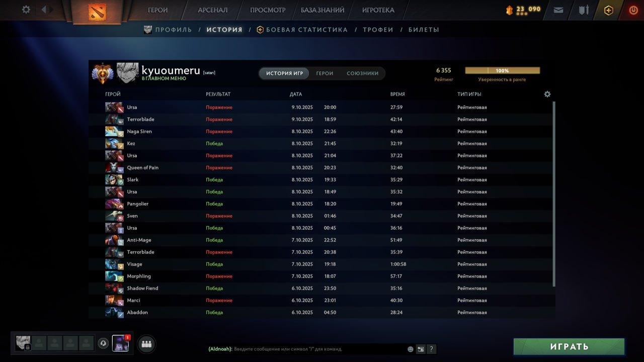The width and height of the screenshot is (644, 362).
Task: Click the Dota 2 logo home button
Action: [x=97, y=11]
